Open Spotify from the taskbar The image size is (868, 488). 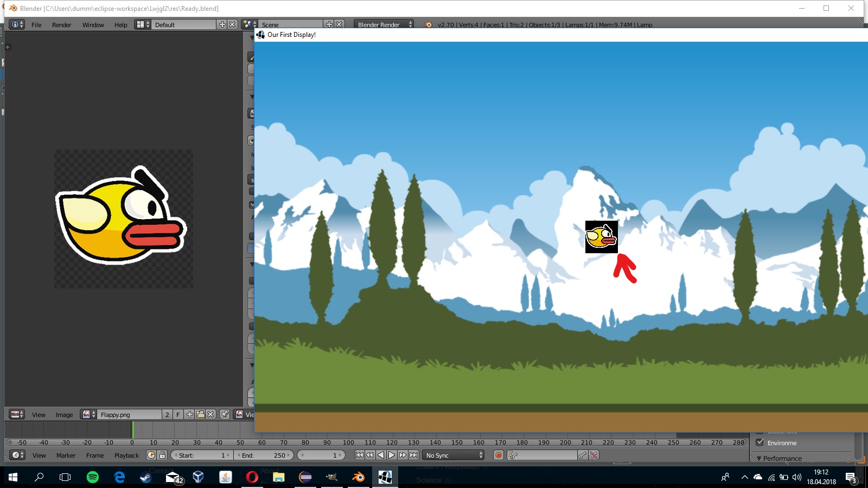click(93, 477)
